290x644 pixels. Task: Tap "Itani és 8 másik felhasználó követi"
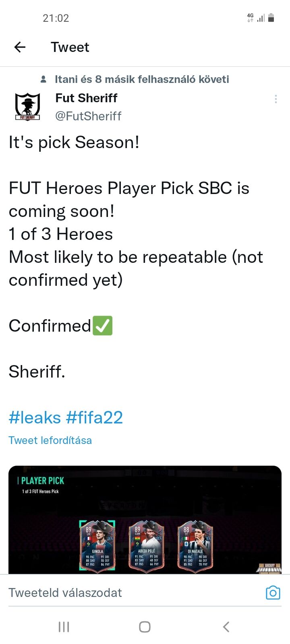point(142,79)
